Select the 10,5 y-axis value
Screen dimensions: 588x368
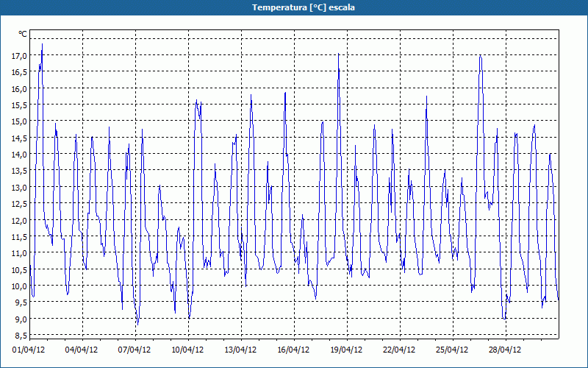(19, 269)
